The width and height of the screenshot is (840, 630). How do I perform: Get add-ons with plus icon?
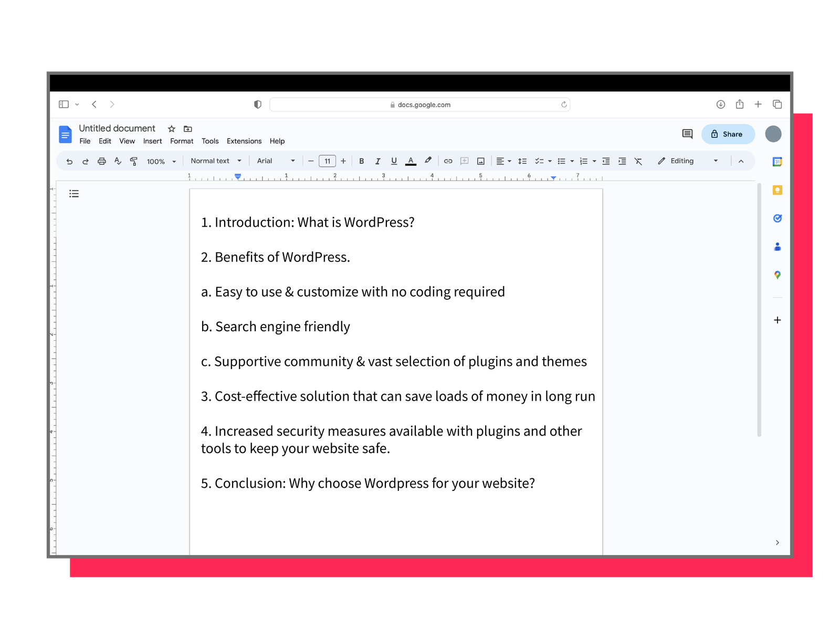[778, 320]
